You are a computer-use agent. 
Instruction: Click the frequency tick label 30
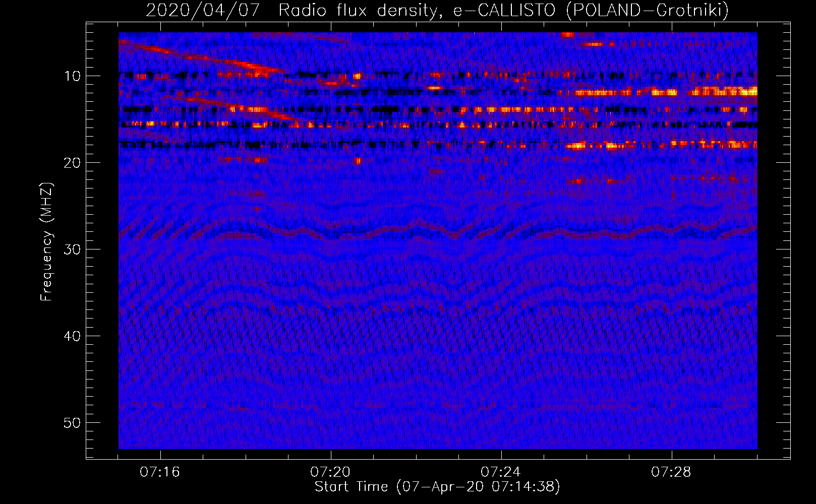(x=72, y=249)
